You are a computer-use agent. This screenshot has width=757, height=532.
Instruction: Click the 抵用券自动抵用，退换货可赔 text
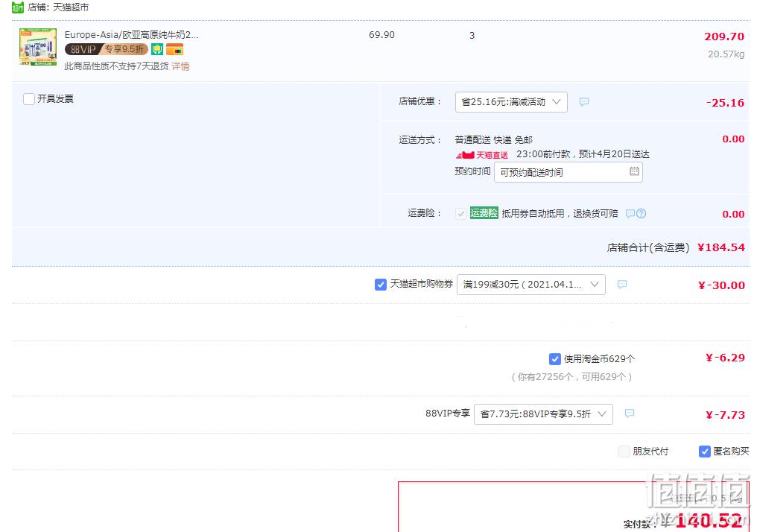coord(560,213)
